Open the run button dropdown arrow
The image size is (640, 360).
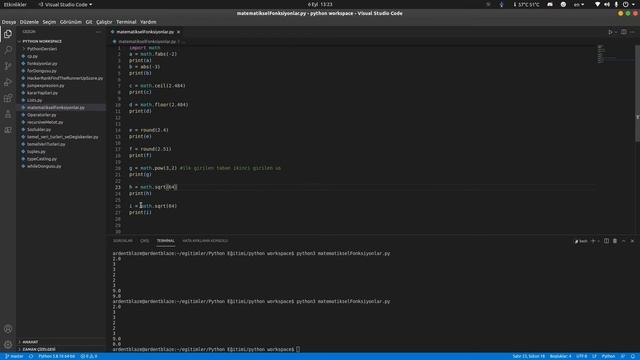616,32
